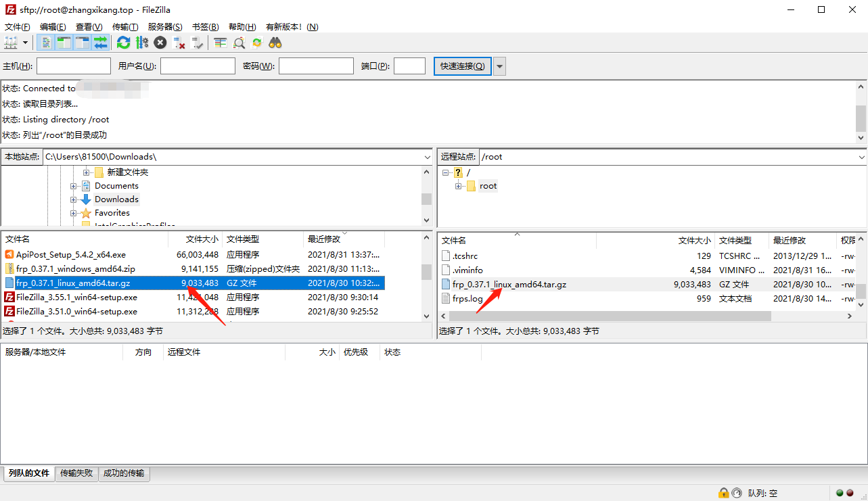
Task: Disconnect from the current server
Action: coord(179,43)
